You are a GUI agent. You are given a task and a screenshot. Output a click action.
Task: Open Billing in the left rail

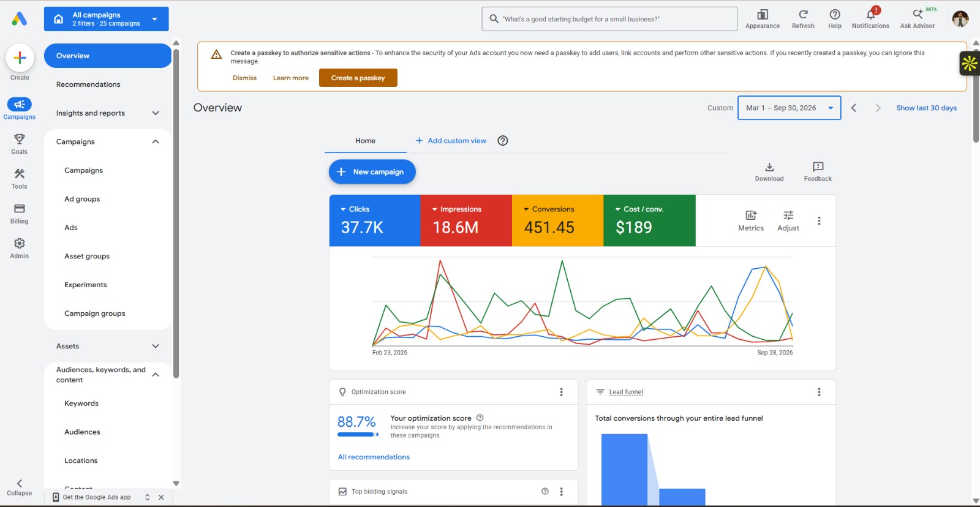pyautogui.click(x=20, y=214)
